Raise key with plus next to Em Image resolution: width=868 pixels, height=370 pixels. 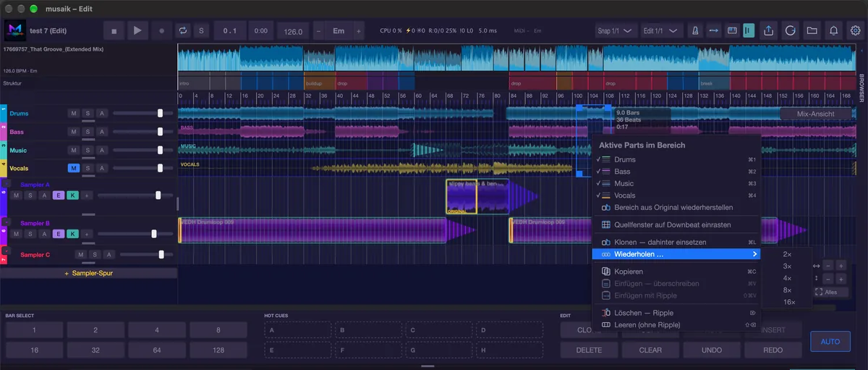point(358,31)
